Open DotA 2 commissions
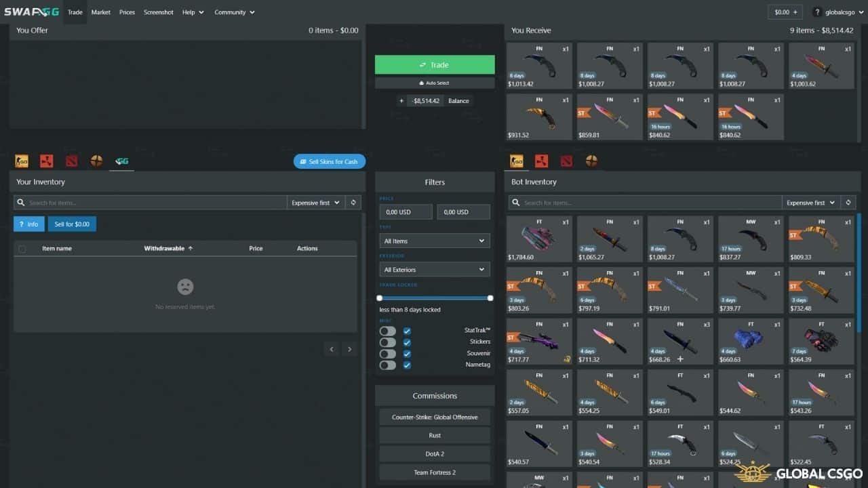Viewport: 868px width, 488px height. point(435,453)
